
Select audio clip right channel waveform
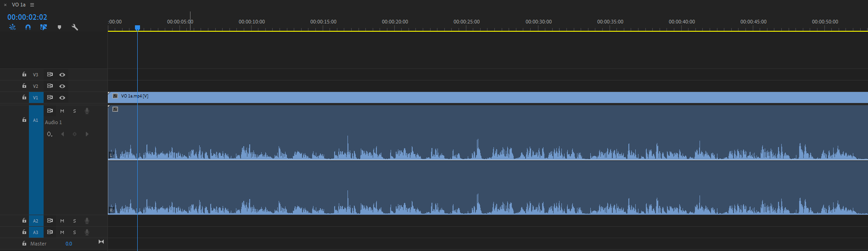(x=488, y=188)
